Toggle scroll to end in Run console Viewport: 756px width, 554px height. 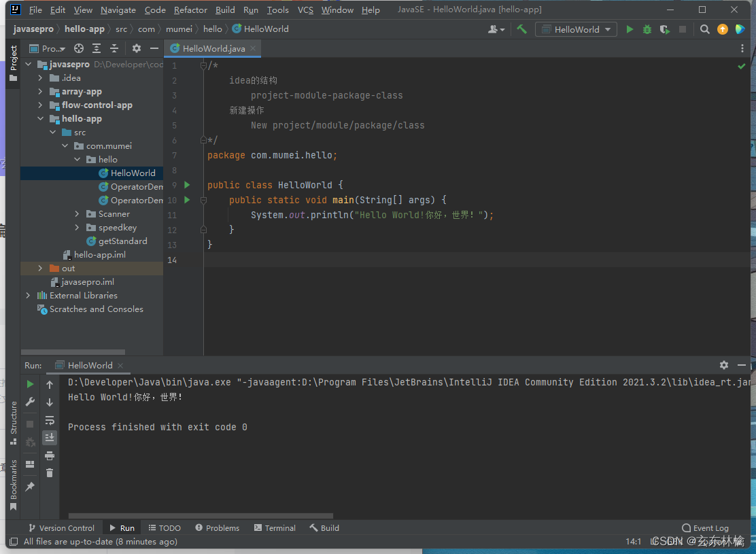coord(50,437)
